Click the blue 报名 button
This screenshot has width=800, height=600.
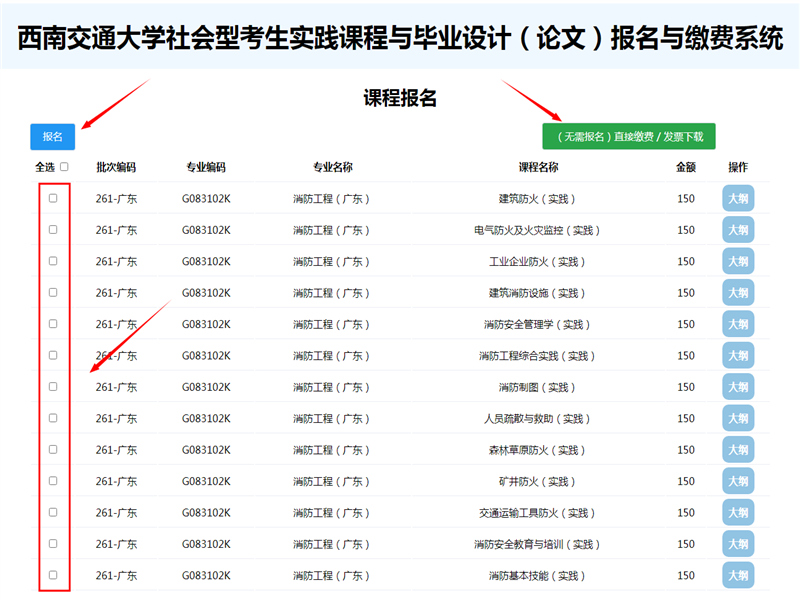[52, 136]
